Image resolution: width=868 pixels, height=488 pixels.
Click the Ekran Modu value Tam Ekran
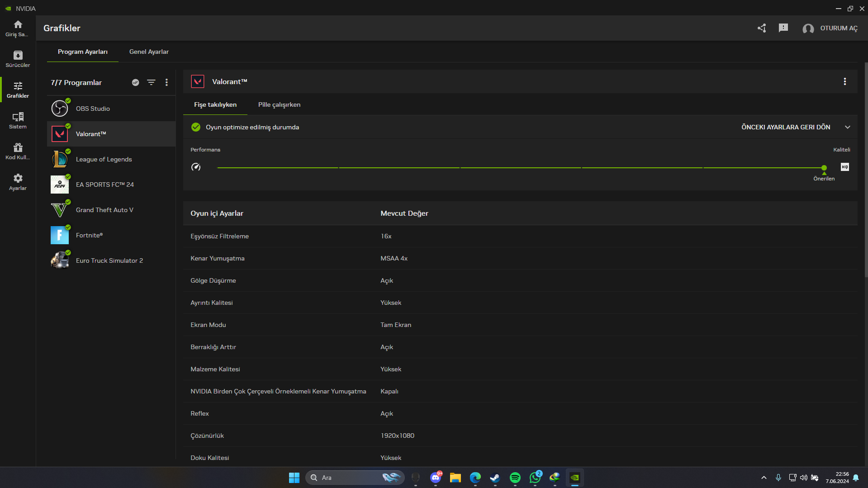[396, 325]
